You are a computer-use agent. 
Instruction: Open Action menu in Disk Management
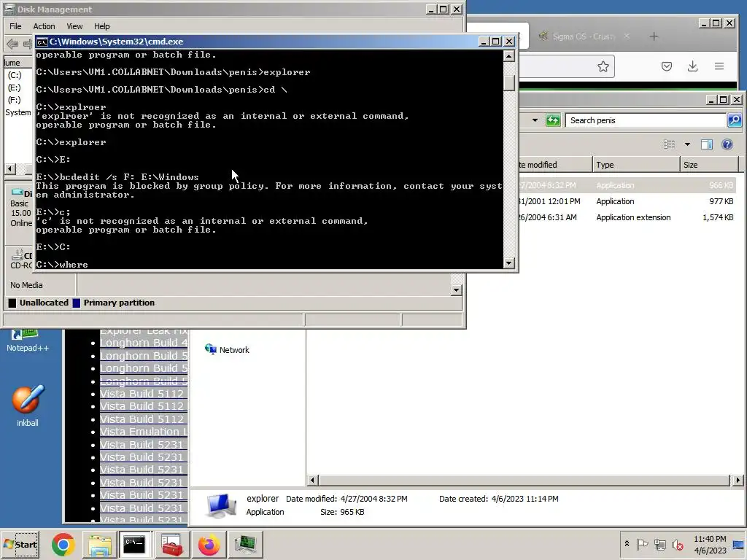[x=44, y=26]
